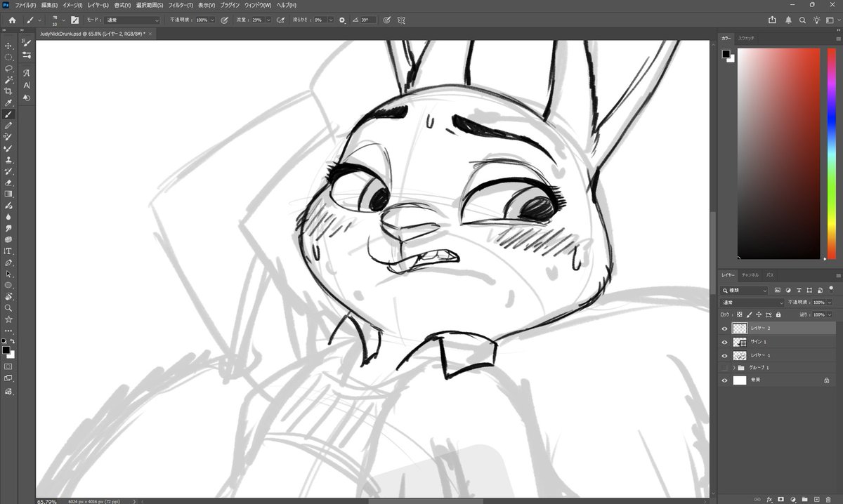Toggle lock all padlock icon
This screenshot has height=504, width=843.
click(x=778, y=314)
